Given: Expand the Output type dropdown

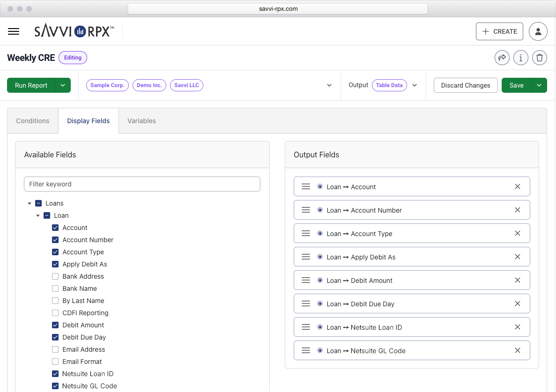Looking at the screenshot, I should pyautogui.click(x=414, y=85).
